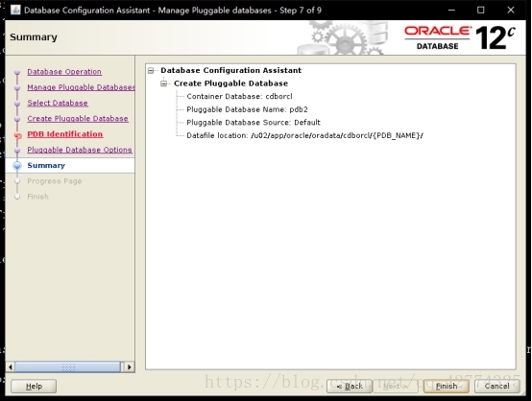The width and height of the screenshot is (532, 401).
Task: Click the Finish button
Action: point(447,386)
